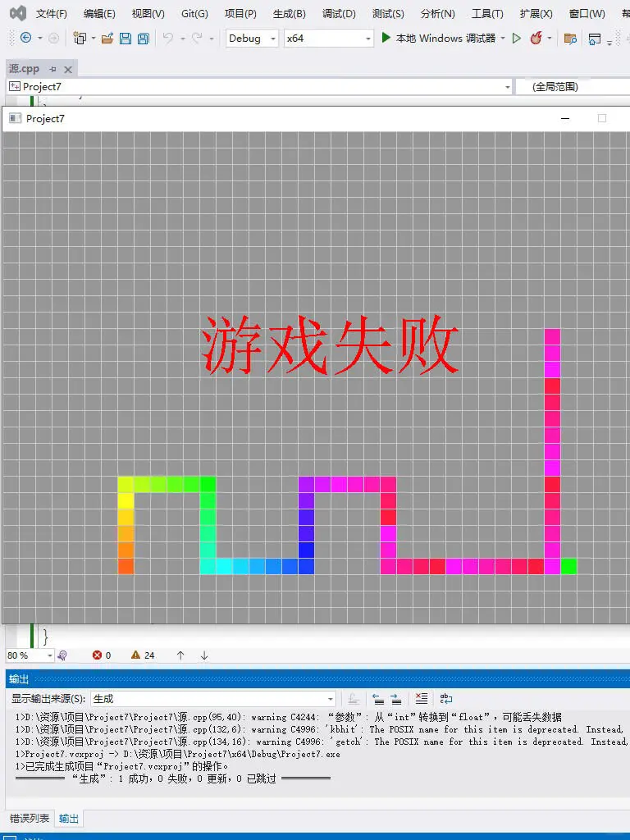Click the new project icon
Screen dimensions: 630x840
80,38
